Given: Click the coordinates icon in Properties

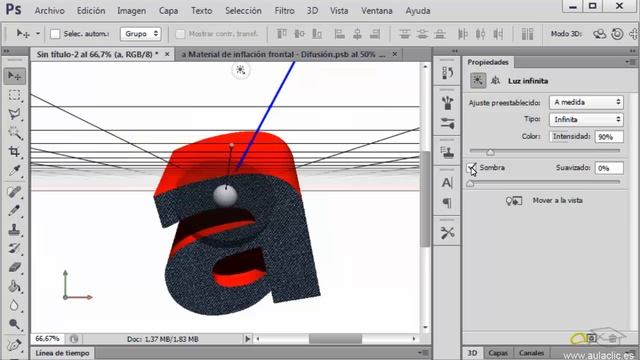Looking at the screenshot, I should pos(496,80).
